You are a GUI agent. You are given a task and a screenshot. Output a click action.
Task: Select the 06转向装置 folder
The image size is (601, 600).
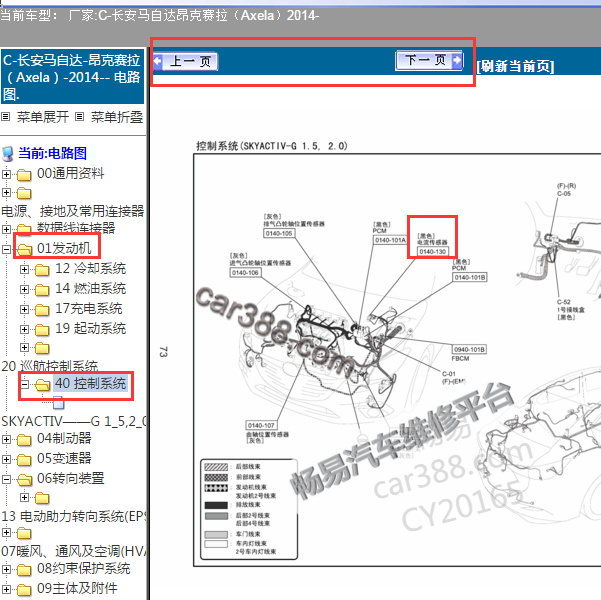click(x=71, y=478)
